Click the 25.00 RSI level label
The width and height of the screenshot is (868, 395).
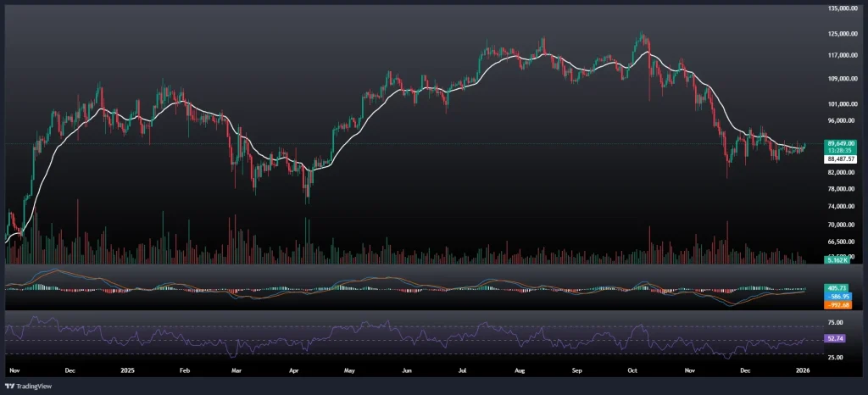[835, 357]
